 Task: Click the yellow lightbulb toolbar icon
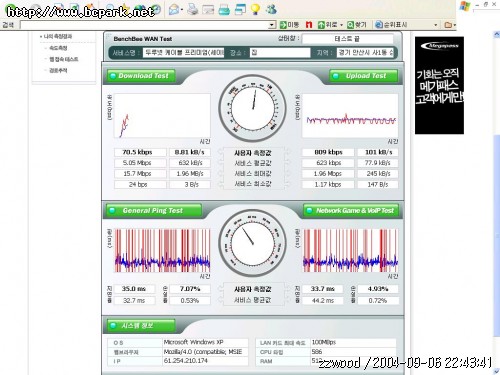point(255,9)
